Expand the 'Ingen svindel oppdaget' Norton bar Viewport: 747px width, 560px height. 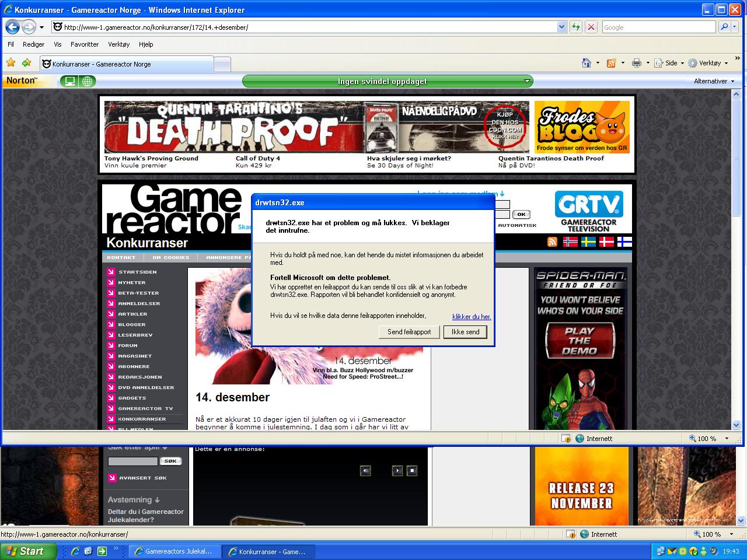388,81
